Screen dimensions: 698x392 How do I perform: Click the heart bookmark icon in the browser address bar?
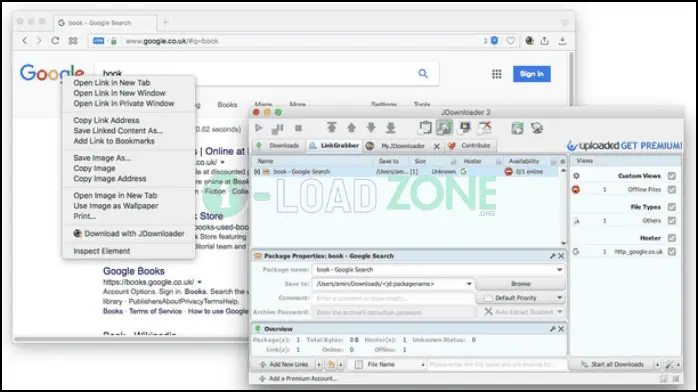[x=511, y=40]
